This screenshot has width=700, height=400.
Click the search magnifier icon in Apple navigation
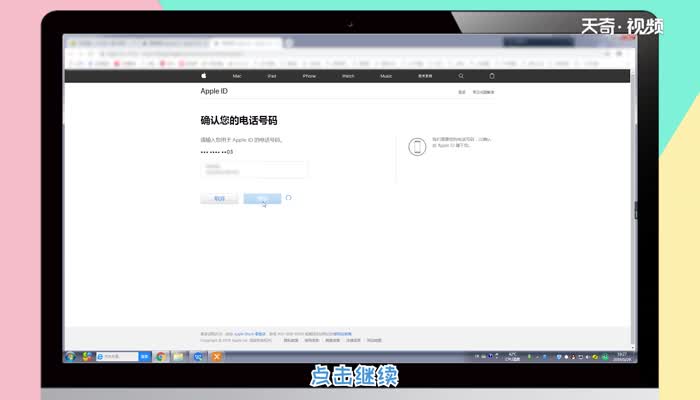click(x=461, y=76)
